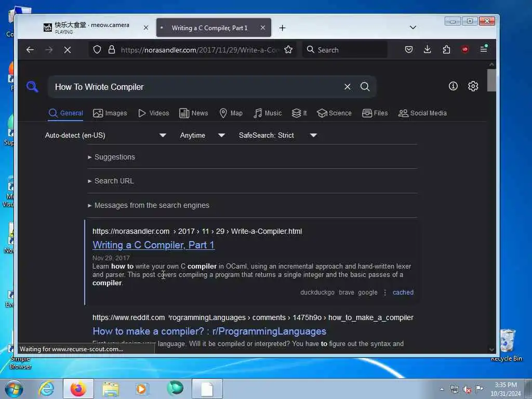Click the Action Center flag tray icon

click(x=479, y=389)
